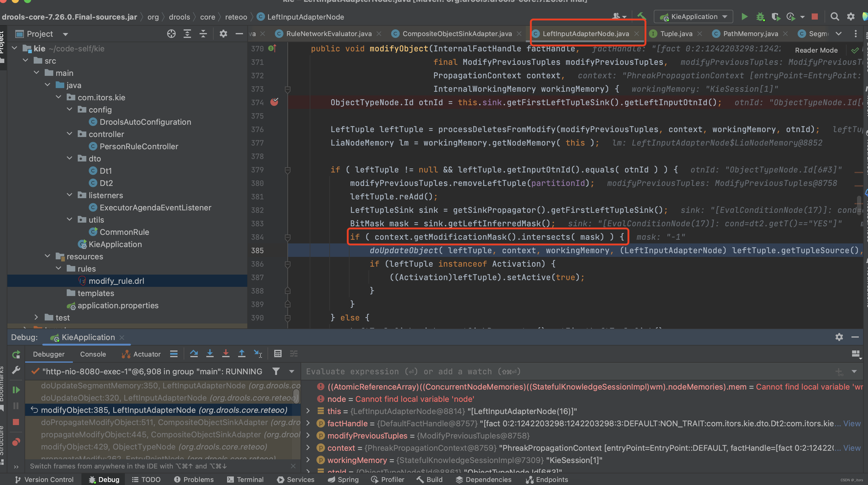Switch to Tuple.java tab
Viewport: 868px width, 485px height.
tap(676, 34)
